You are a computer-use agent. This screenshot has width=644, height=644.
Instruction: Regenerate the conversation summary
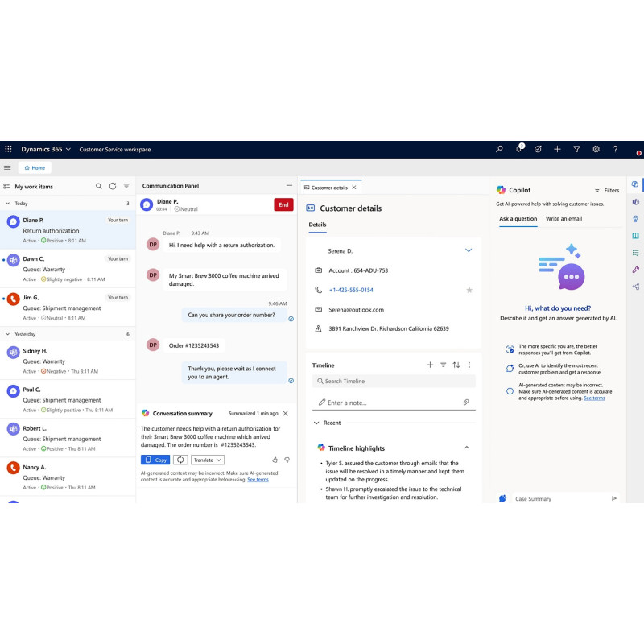[180, 460]
